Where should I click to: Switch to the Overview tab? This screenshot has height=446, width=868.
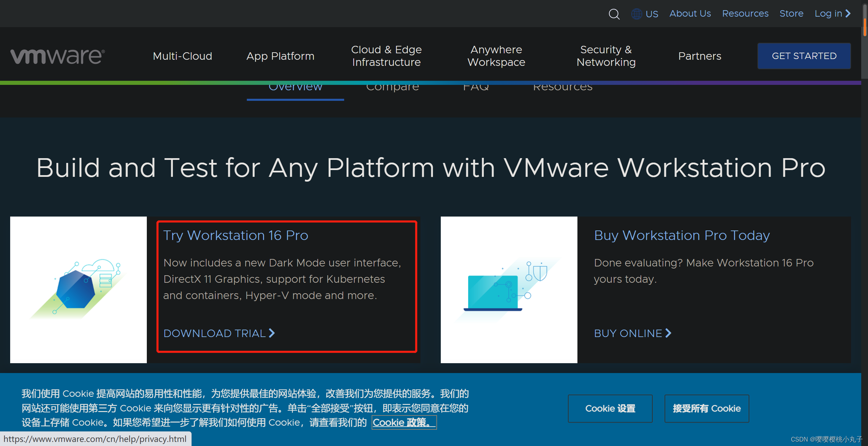(x=295, y=88)
